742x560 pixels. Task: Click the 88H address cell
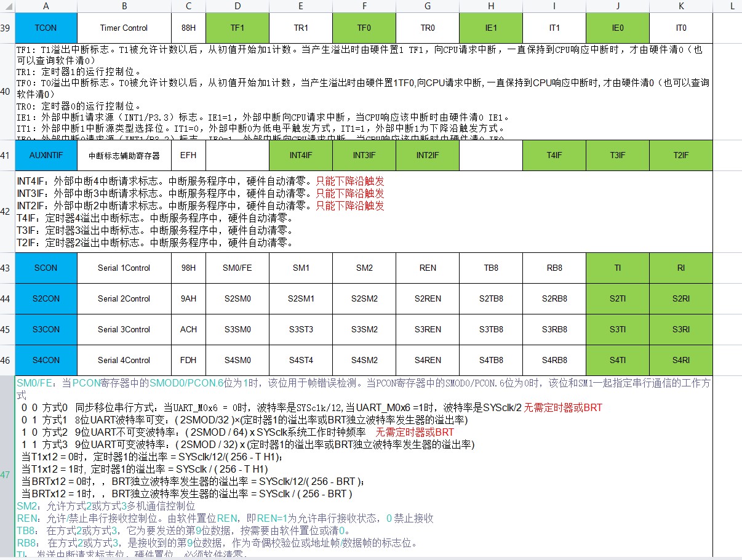[188, 28]
